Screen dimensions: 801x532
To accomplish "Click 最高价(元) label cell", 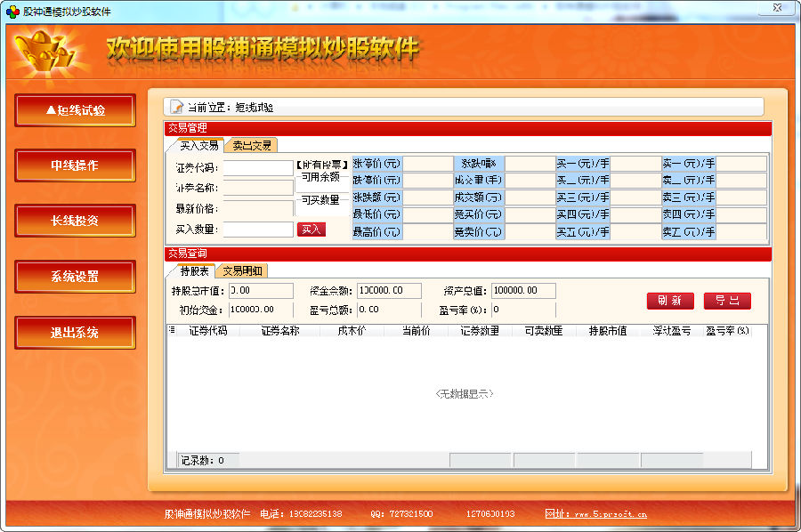I will point(377,232).
